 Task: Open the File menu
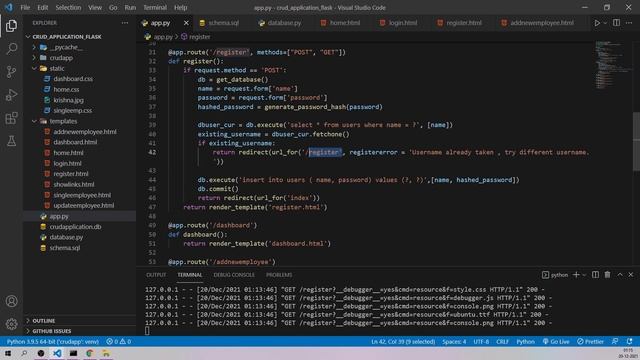(25, 7)
